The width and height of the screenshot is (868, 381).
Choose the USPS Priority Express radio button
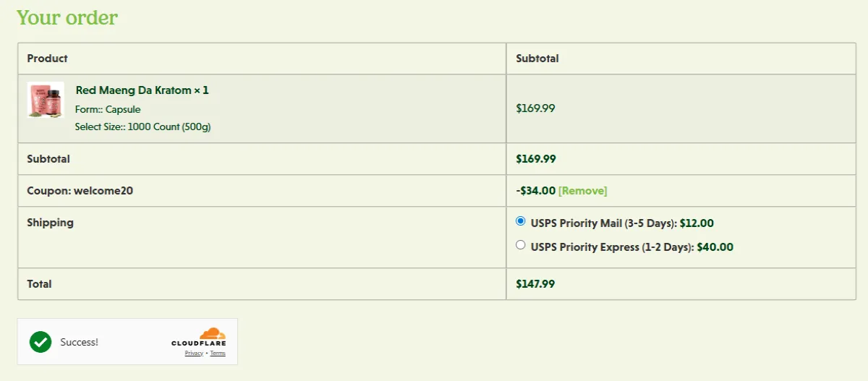tap(521, 245)
